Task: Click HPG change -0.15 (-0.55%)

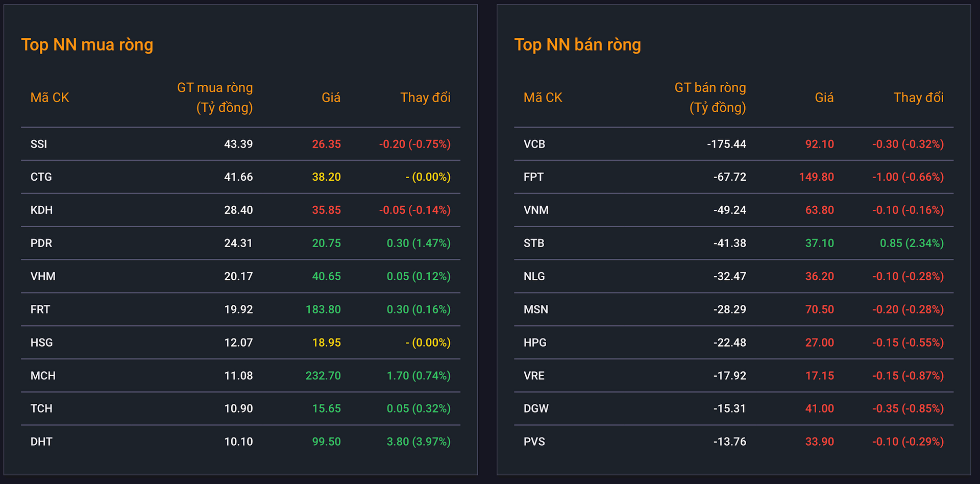Action: [x=908, y=343]
